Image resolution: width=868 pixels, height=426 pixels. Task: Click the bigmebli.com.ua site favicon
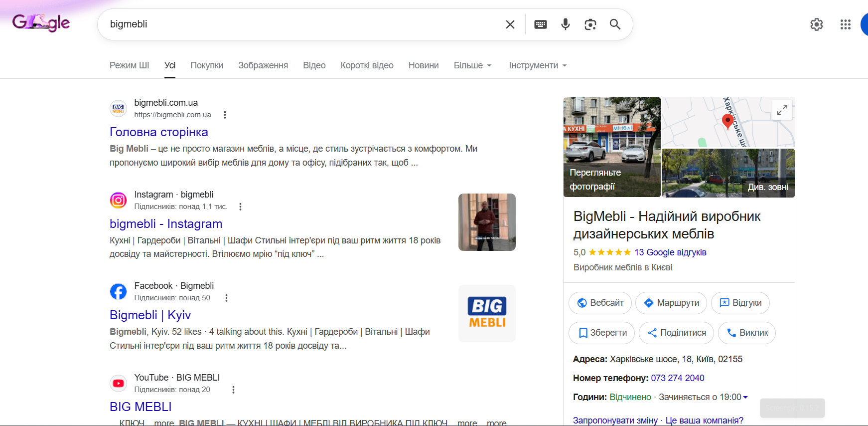(x=118, y=108)
